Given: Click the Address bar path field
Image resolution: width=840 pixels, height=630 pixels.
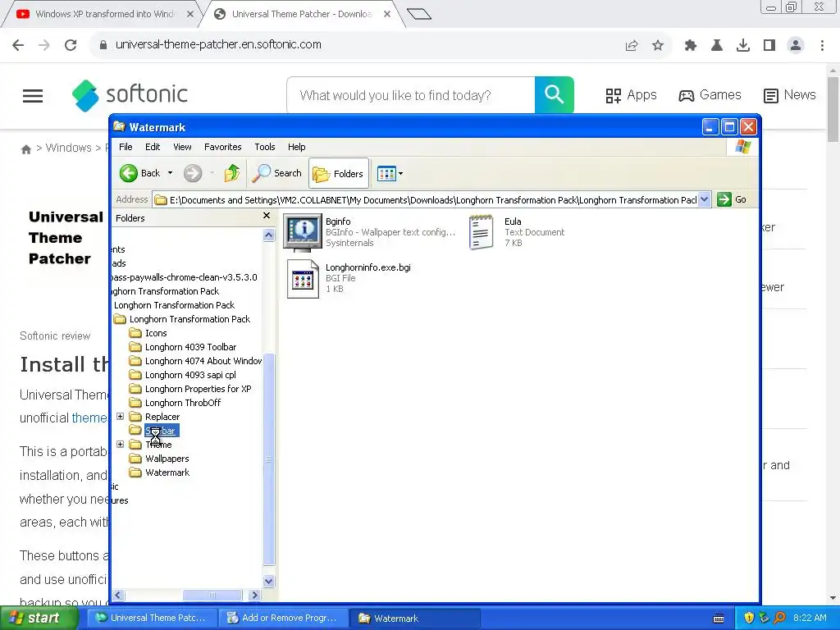Looking at the screenshot, I should pyautogui.click(x=426, y=200).
